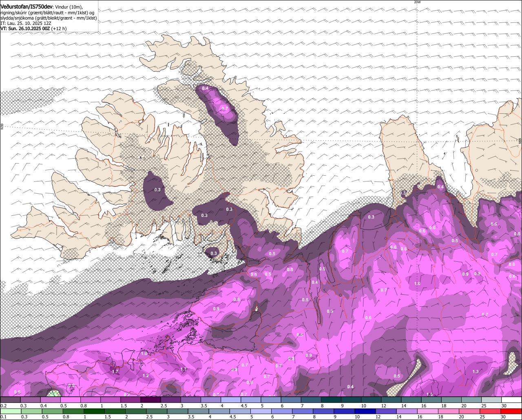Select bright pink upper swatch above 0.5

tap(70, 400)
